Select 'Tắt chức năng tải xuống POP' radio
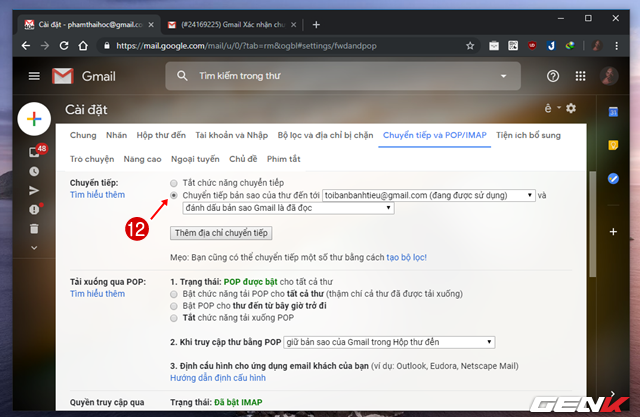This screenshot has height=417, width=640. [x=174, y=319]
